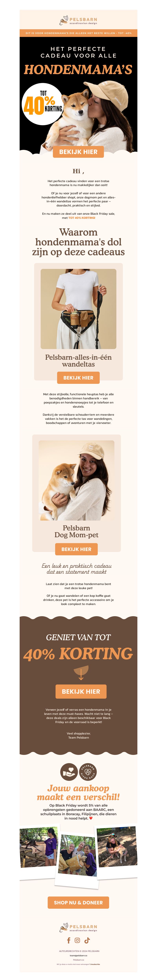The height and width of the screenshot is (980, 157).
Task: Open the Pelsbarn.co website link
Action: [x=78, y=960]
